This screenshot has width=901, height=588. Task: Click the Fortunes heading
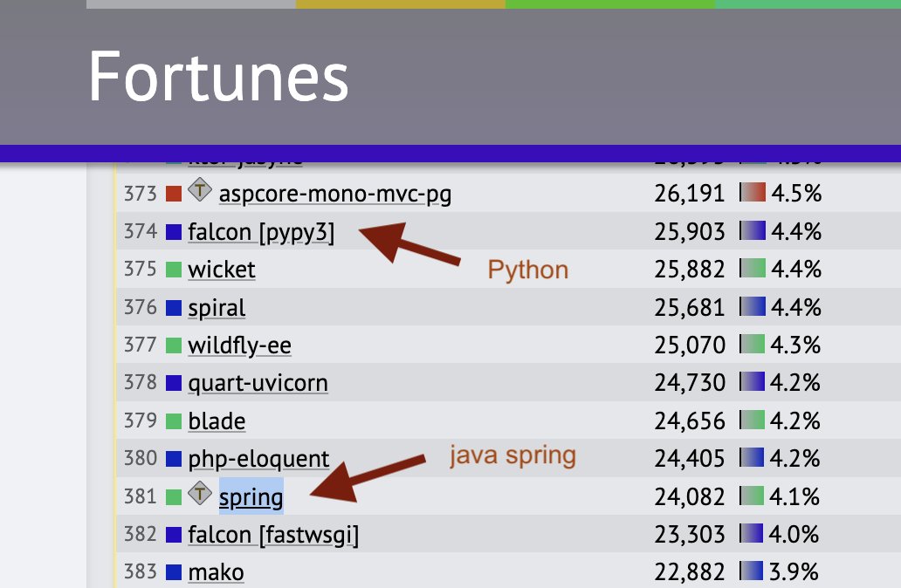(218, 77)
